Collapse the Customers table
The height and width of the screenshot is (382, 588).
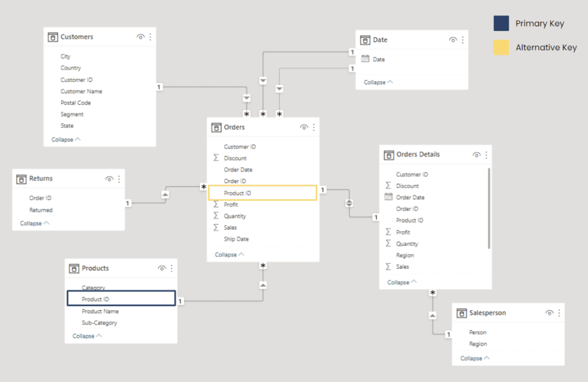[66, 140]
